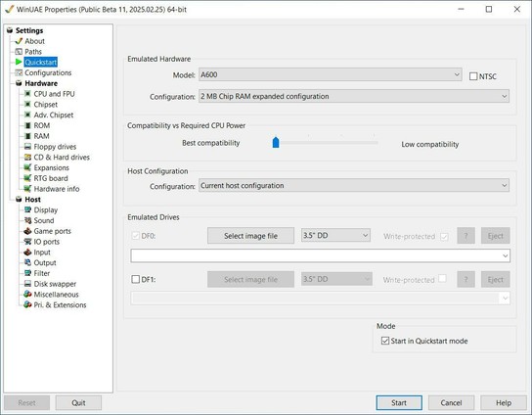Enable the NTSC checkbox
This screenshot has width=532, height=415.
[473, 76]
